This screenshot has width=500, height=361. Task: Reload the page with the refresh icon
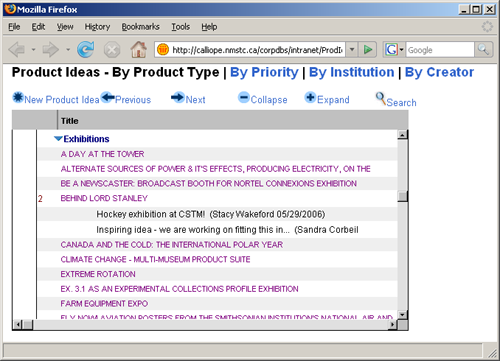[86, 50]
